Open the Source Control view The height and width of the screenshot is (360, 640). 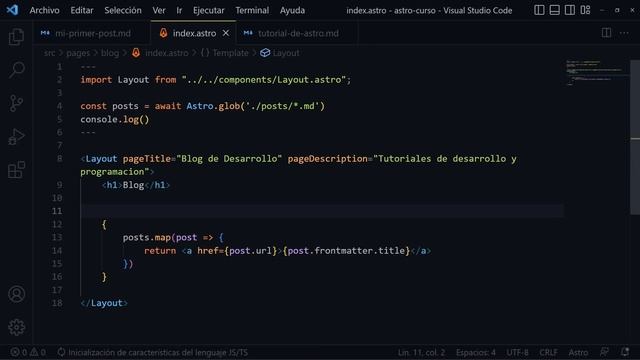tap(16, 103)
